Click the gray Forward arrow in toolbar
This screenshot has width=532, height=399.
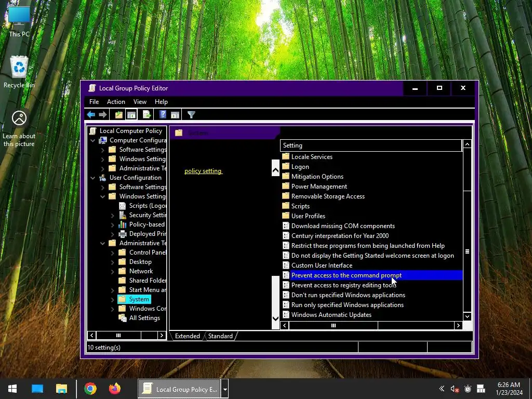click(x=103, y=115)
